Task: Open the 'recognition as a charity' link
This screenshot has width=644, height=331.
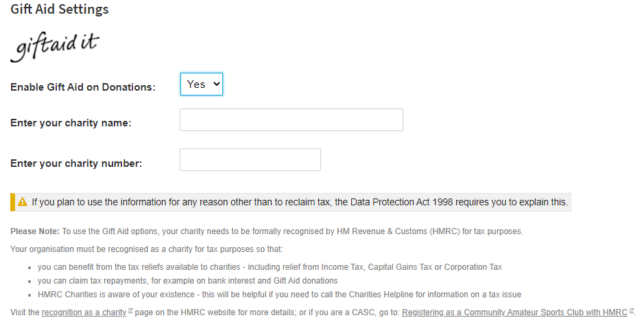Action: tap(84, 312)
